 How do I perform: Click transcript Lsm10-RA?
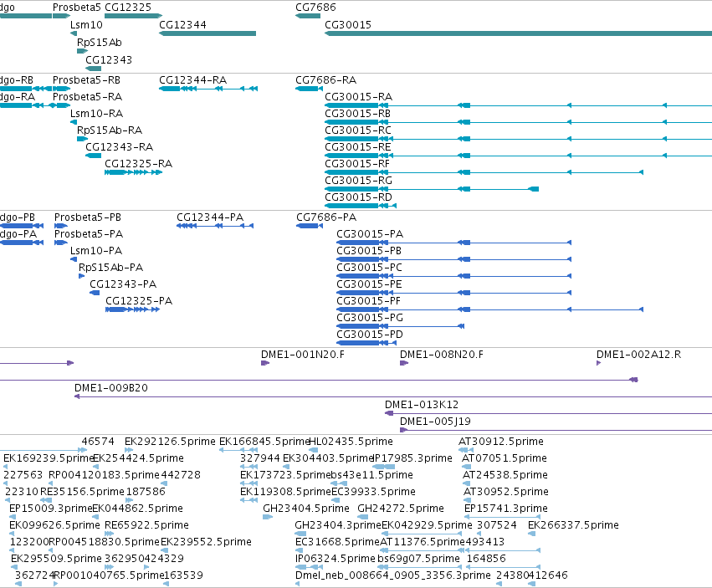pyautogui.click(x=74, y=122)
